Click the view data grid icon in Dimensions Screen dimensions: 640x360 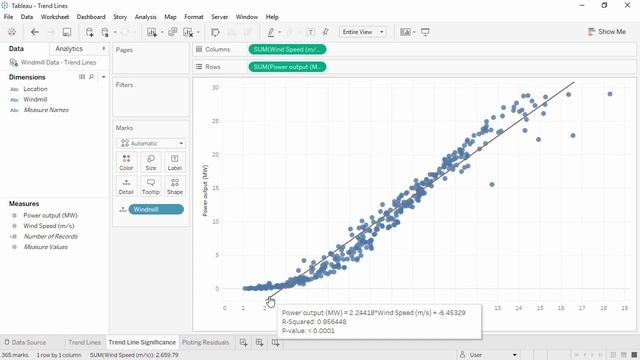82,77
